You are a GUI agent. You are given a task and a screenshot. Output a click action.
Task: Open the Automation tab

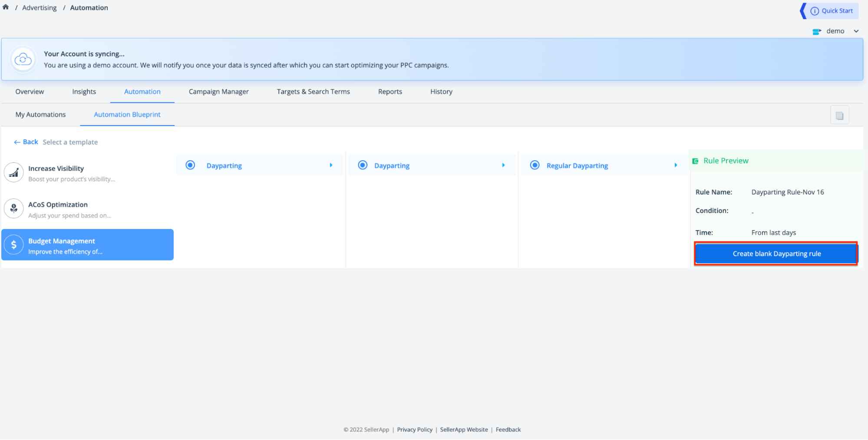pos(142,92)
